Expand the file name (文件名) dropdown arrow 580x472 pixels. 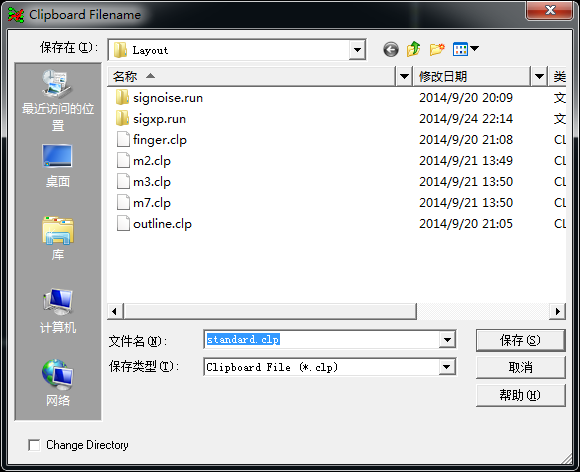[447, 340]
